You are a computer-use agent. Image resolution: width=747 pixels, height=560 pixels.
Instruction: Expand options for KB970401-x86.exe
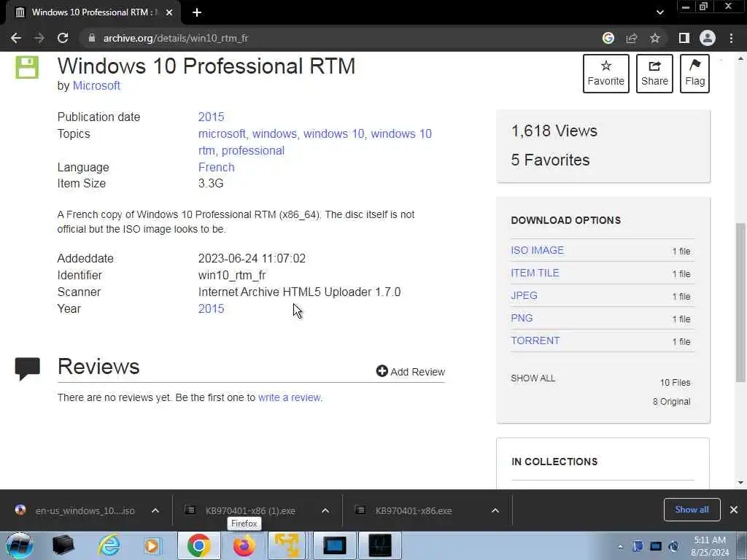pos(495,510)
